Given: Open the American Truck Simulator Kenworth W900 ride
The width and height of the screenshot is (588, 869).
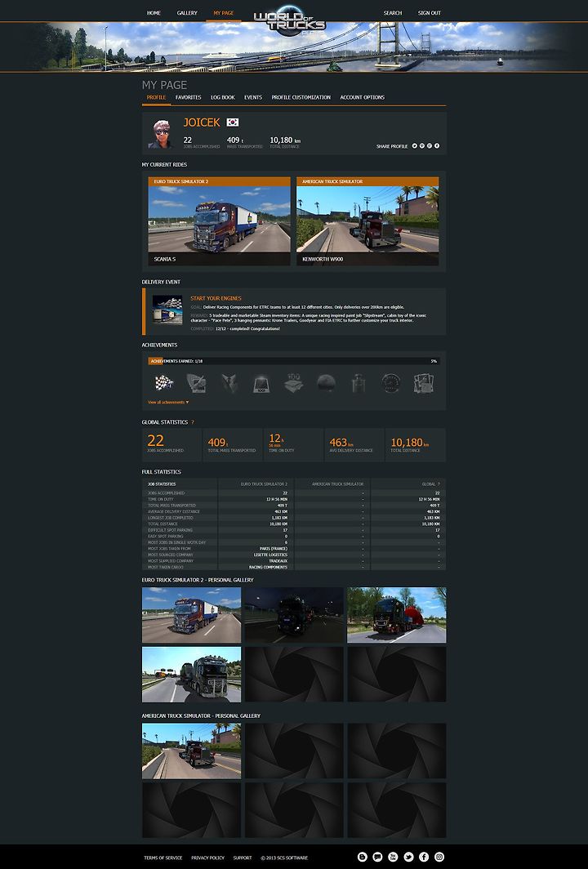Looking at the screenshot, I should pyautogui.click(x=367, y=221).
